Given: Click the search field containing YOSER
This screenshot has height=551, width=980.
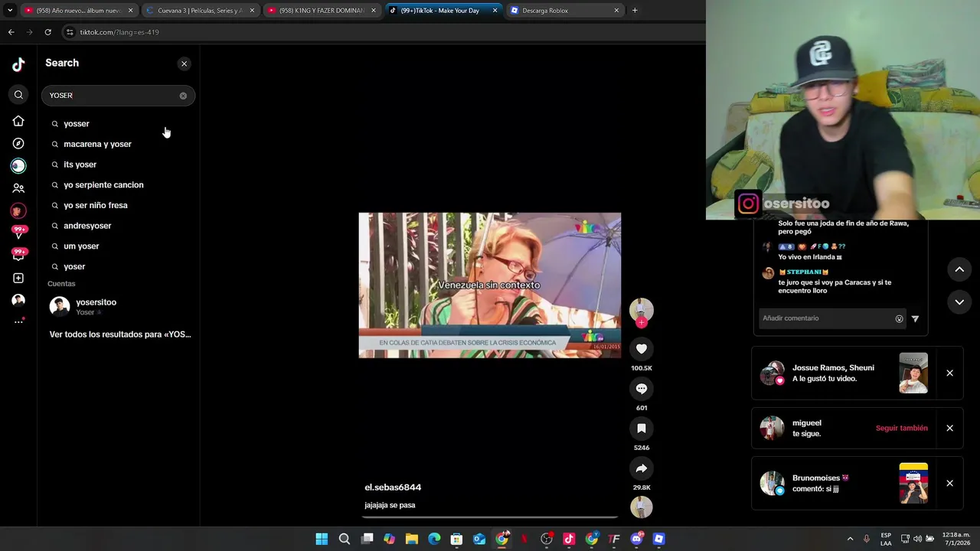Looking at the screenshot, I should 118,96.
